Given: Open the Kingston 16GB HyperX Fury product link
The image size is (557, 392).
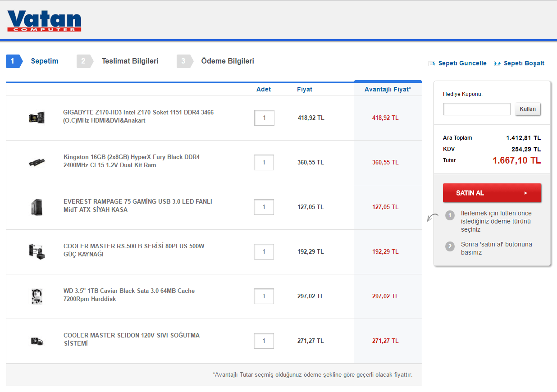Looking at the screenshot, I should [x=132, y=161].
